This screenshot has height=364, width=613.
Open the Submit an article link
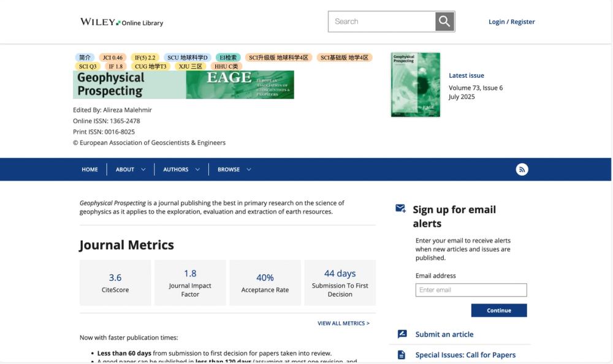click(444, 335)
